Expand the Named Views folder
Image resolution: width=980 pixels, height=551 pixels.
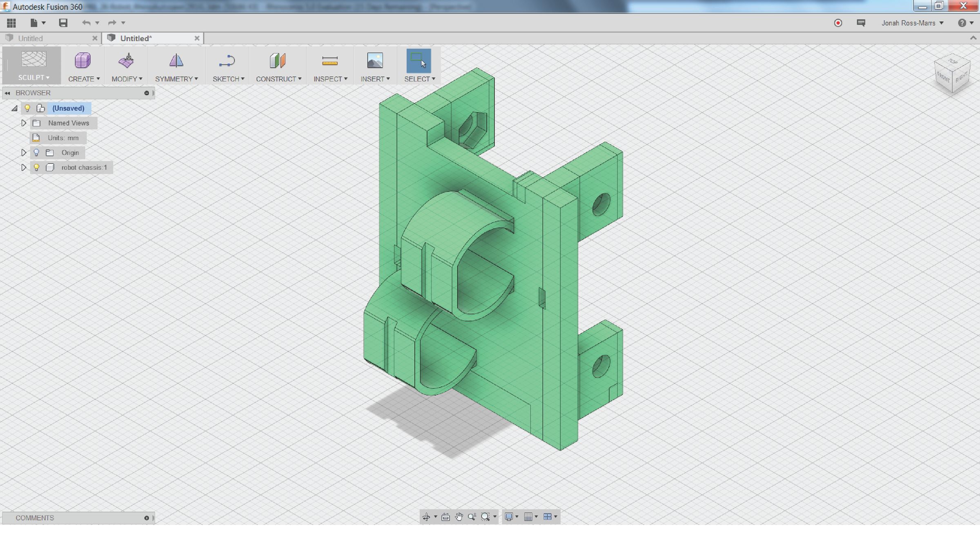click(x=24, y=123)
